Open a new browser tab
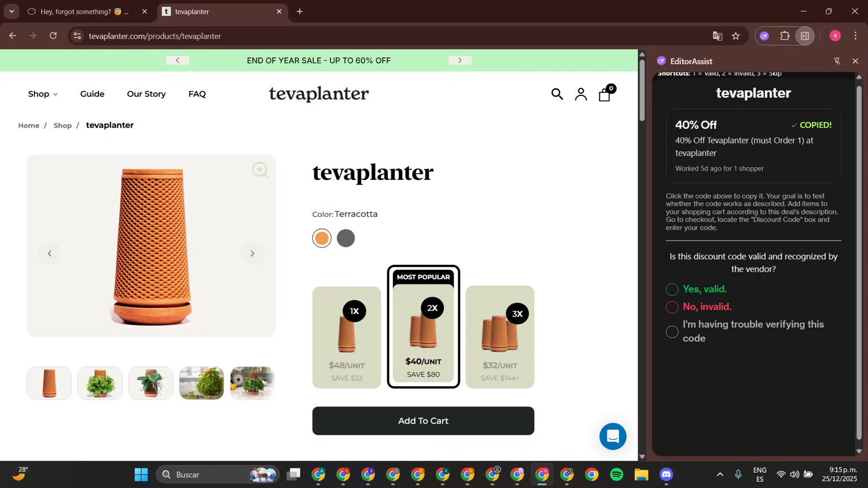This screenshot has height=488, width=868. (300, 12)
